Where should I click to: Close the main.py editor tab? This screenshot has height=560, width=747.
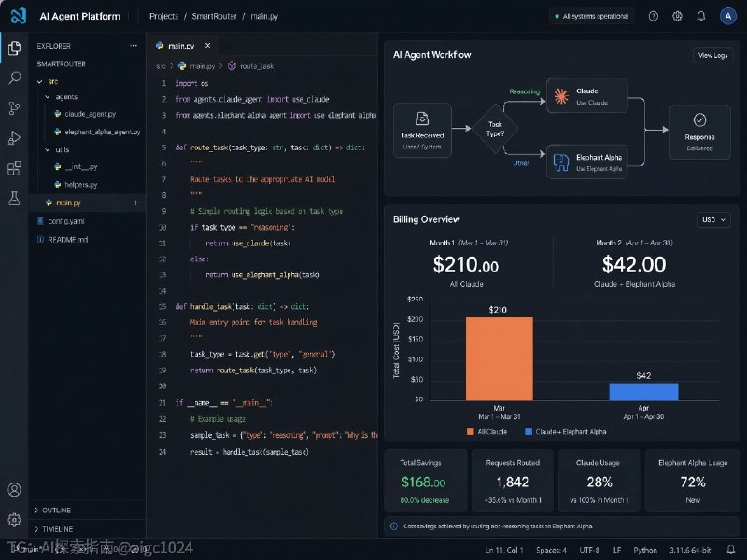tap(207, 45)
